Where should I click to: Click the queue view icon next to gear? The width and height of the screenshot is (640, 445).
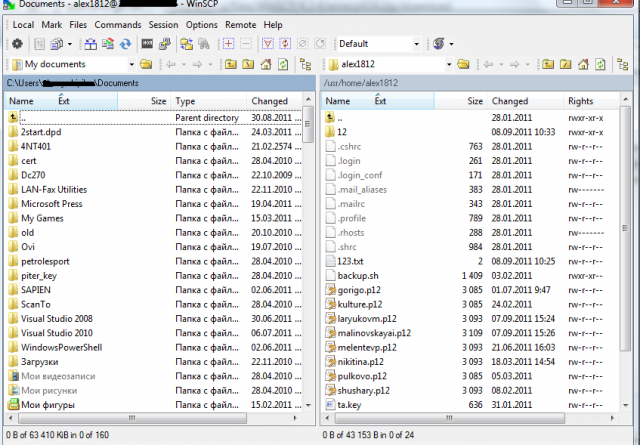coord(39,44)
